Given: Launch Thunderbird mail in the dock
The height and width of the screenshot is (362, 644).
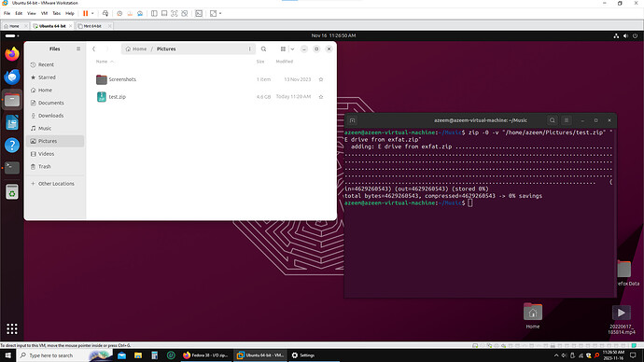Looking at the screenshot, I should (x=12, y=77).
